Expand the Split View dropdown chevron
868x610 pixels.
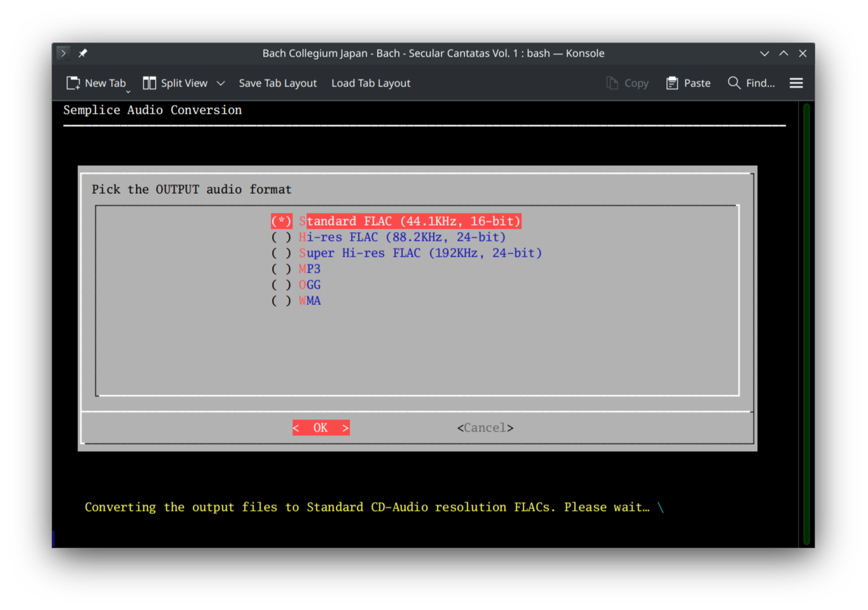(x=221, y=83)
